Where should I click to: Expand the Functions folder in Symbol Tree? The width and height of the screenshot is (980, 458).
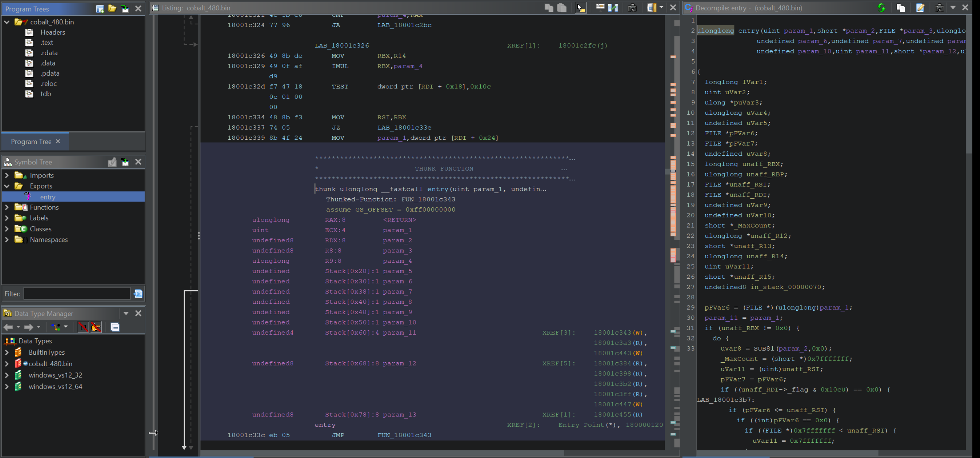tap(7, 207)
